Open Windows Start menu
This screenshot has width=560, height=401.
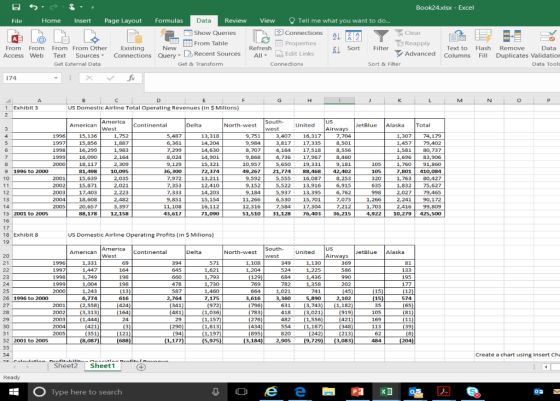(x=14, y=392)
